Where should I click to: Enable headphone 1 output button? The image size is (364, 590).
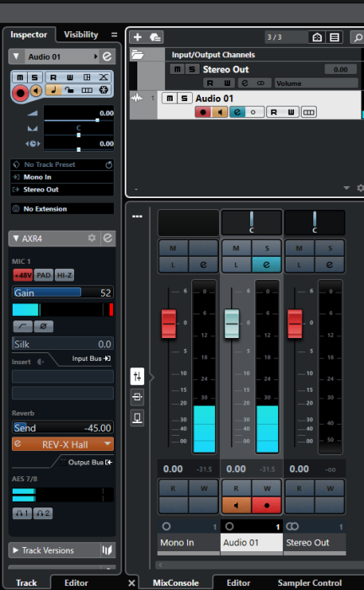point(22,512)
